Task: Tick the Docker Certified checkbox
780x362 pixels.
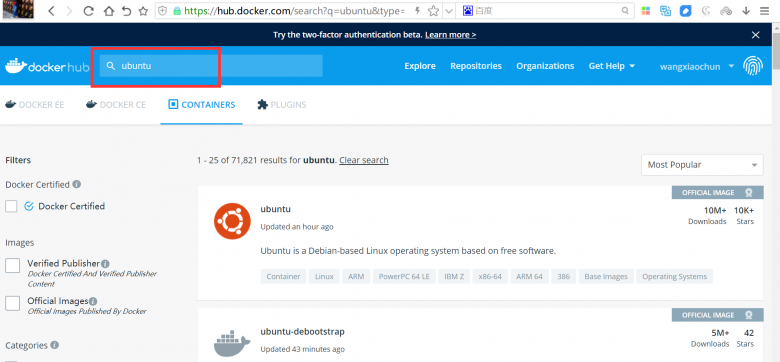Action: pos(11,206)
